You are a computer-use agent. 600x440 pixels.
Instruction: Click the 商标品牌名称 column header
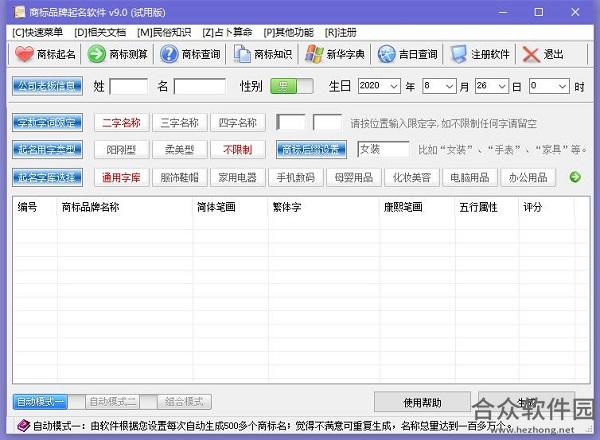coord(125,207)
